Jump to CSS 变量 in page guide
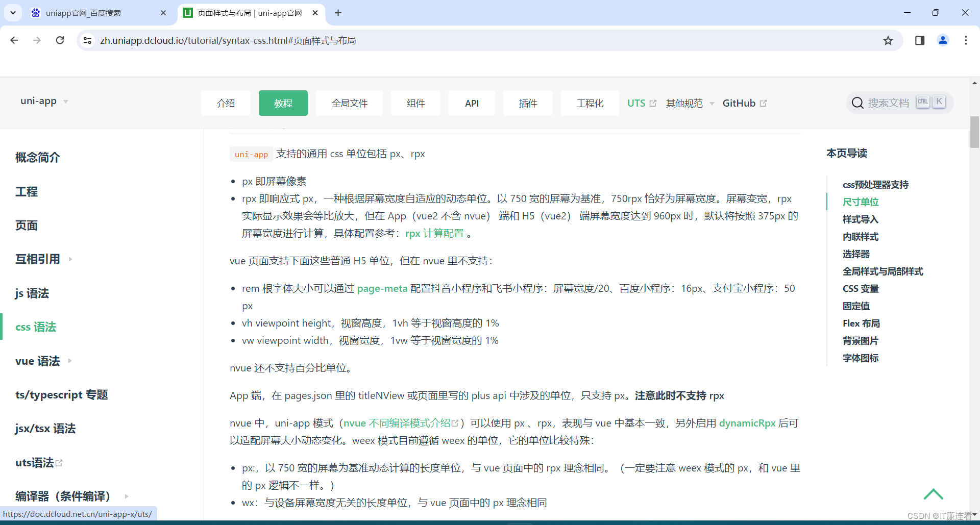The width and height of the screenshot is (980, 525). coord(861,289)
